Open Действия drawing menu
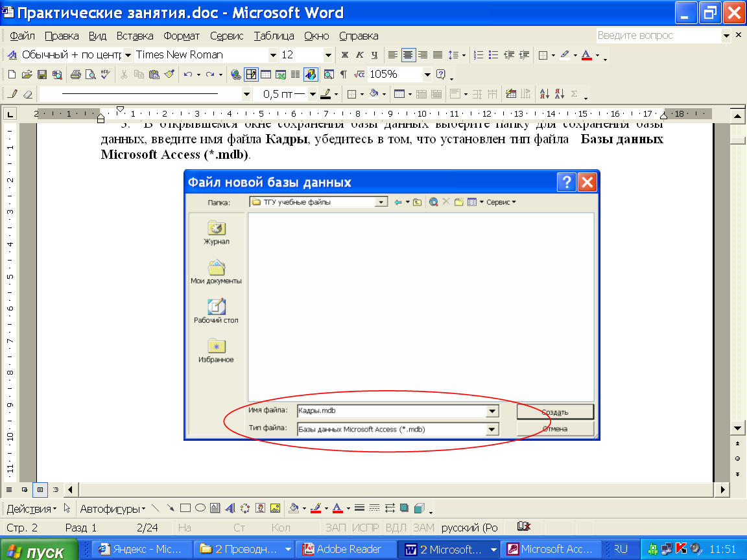 [31, 509]
